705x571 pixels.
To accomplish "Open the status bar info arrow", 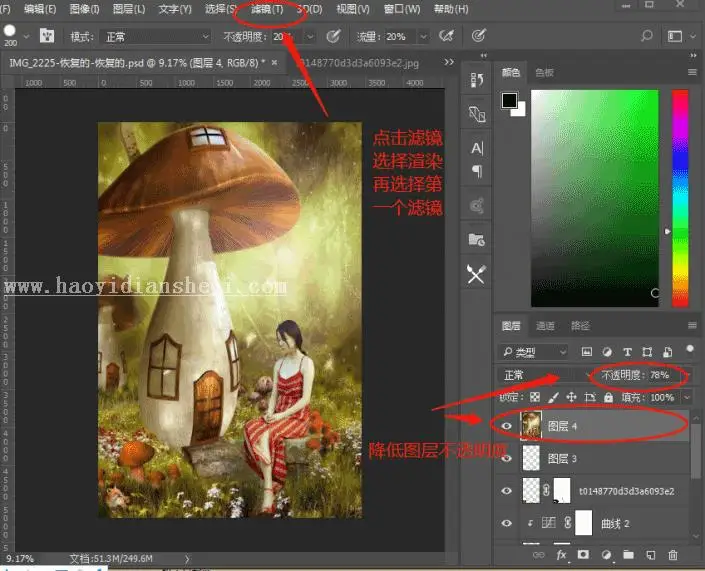I will pos(187,559).
